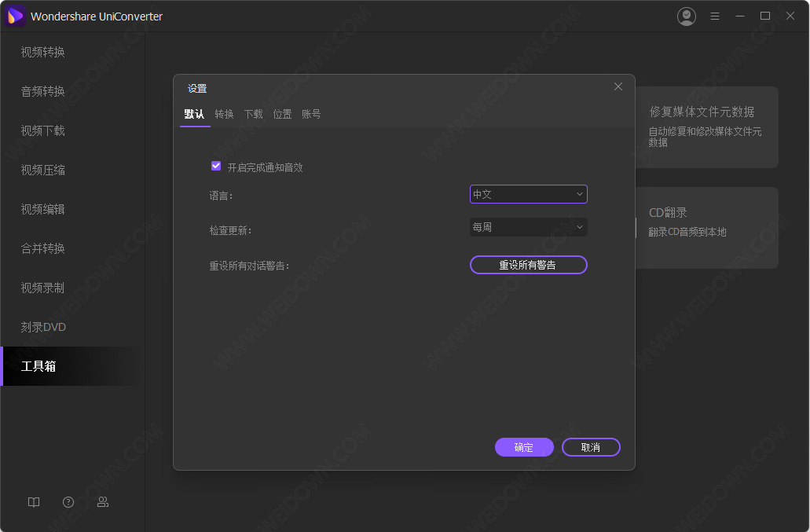Open the 检查更新 dropdown showing 每周

528,227
